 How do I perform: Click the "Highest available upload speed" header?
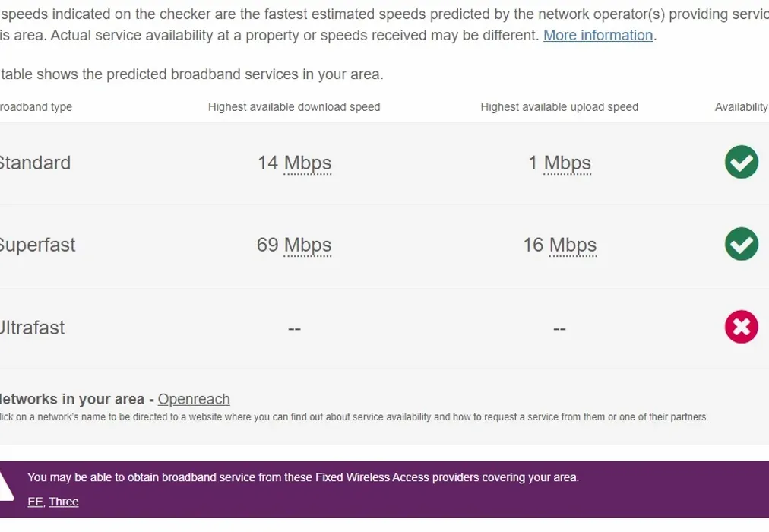tap(559, 107)
